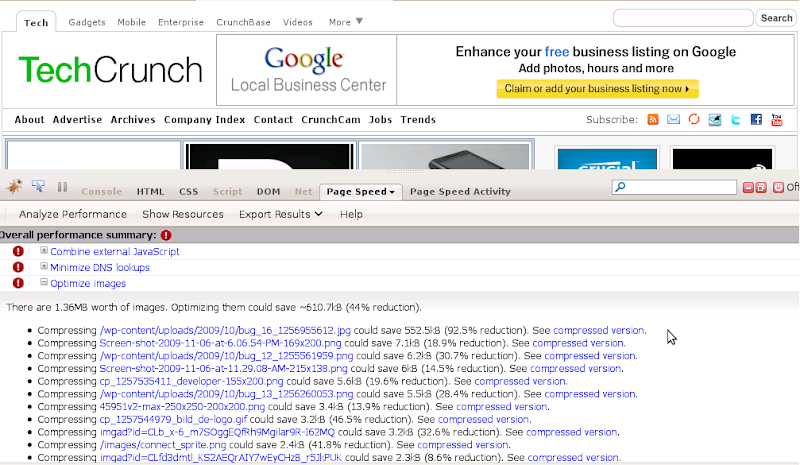Switch to the CSS tab
Screen dimensions: 800x465
coord(188,191)
